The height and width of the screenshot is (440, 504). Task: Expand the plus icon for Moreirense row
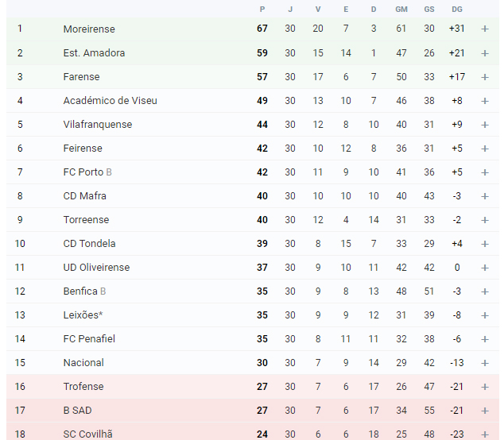(x=485, y=29)
